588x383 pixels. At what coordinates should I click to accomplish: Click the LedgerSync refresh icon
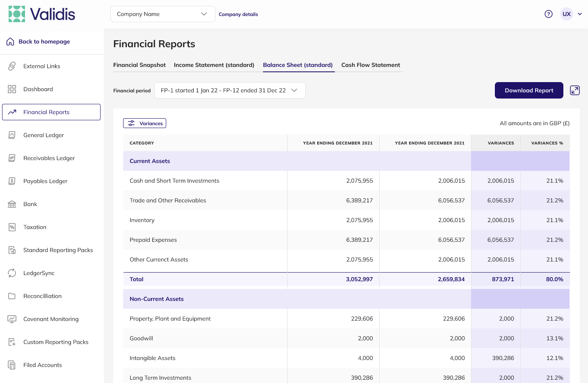[x=12, y=273]
